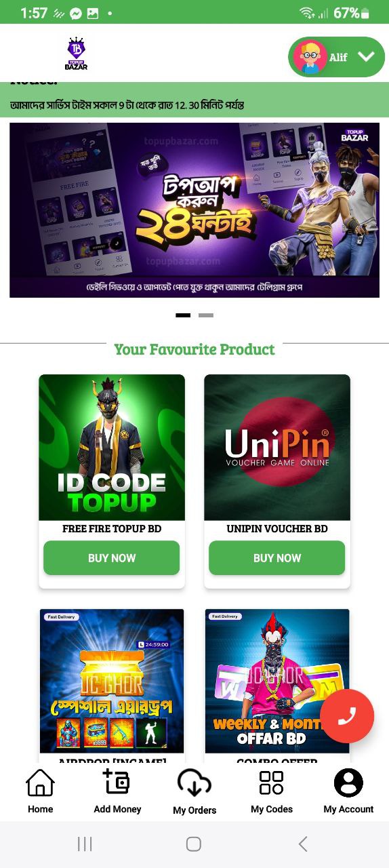The height and width of the screenshot is (868, 389).
Task: Tap the Alif avatar picture
Action: 310,57
